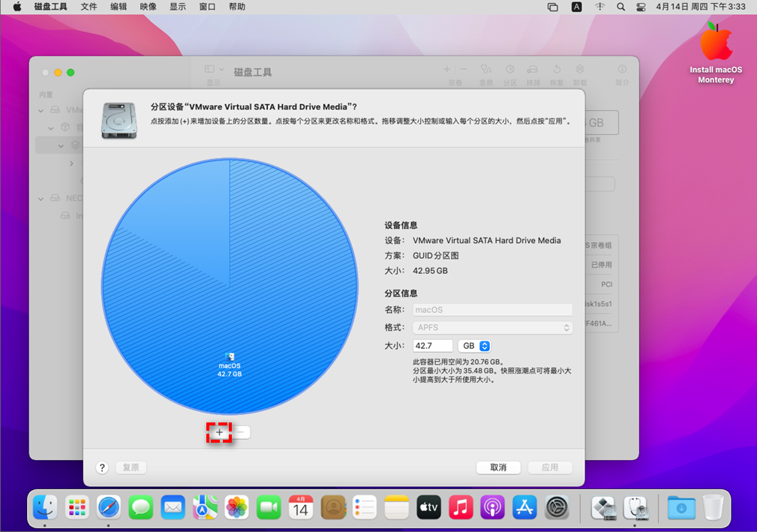Open the 磁盘工具 application menu
This screenshot has height=532, width=757.
[51, 7]
